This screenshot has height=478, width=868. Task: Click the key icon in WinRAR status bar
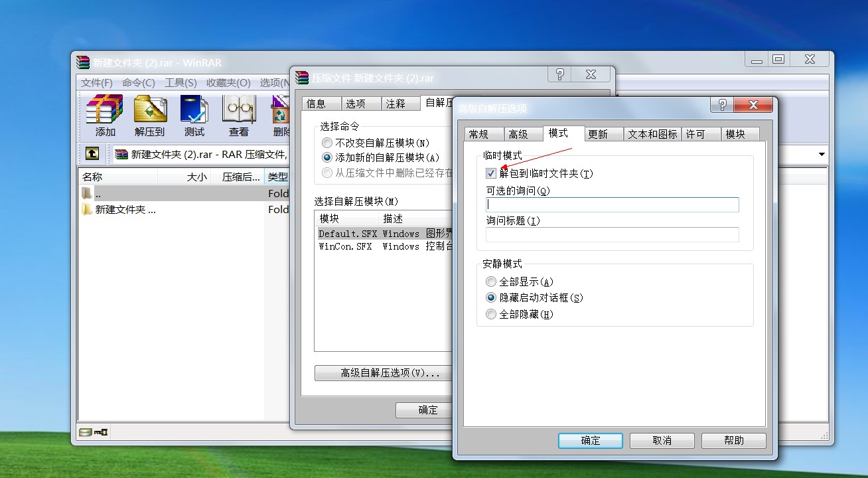[101, 432]
